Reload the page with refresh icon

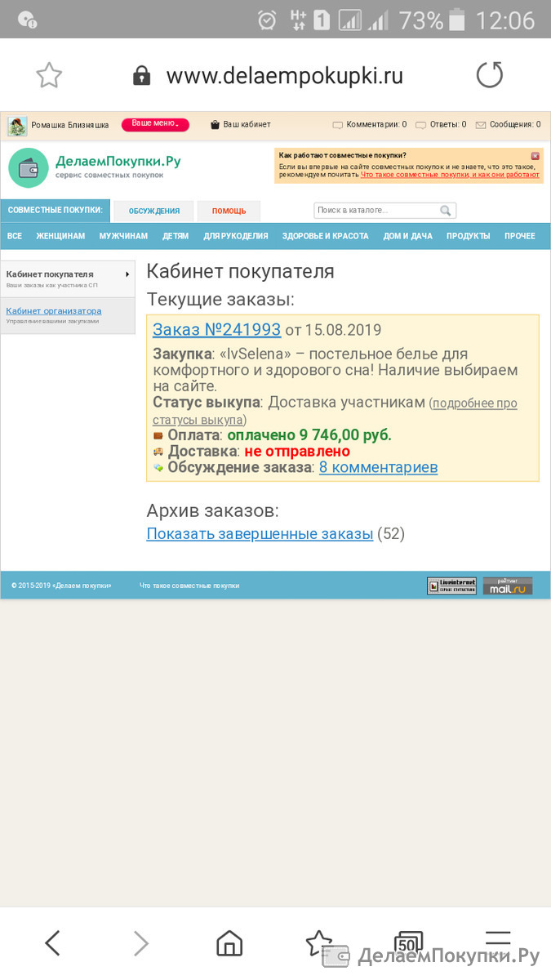tap(490, 75)
